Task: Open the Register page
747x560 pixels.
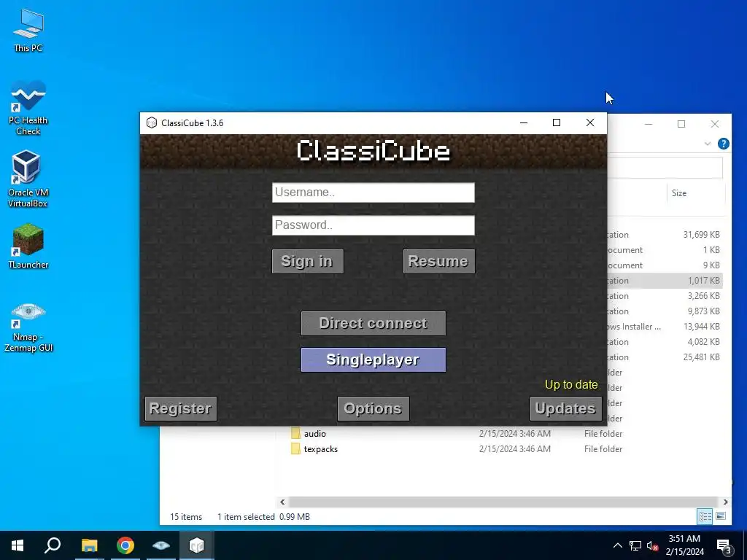Action: tap(181, 408)
